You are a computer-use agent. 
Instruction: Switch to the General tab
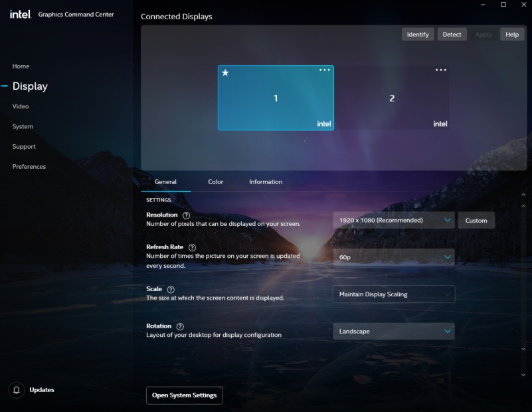click(165, 182)
